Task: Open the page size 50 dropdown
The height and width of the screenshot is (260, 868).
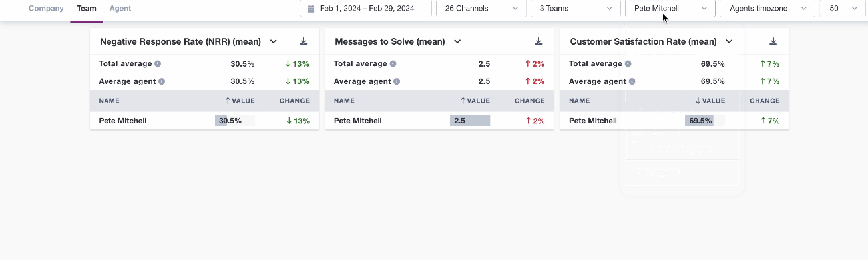Action: coord(843,9)
